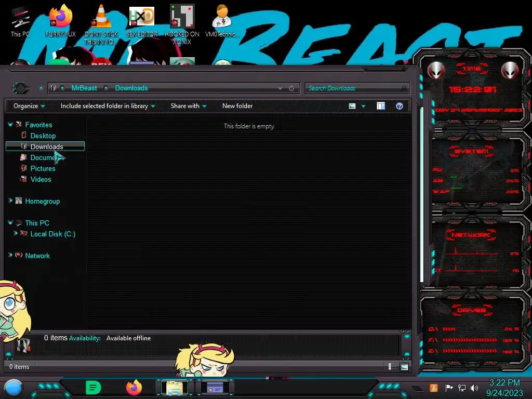Viewport: 532px width, 399px height.
Task: Select Videos under Favorites
Action: 41,179
